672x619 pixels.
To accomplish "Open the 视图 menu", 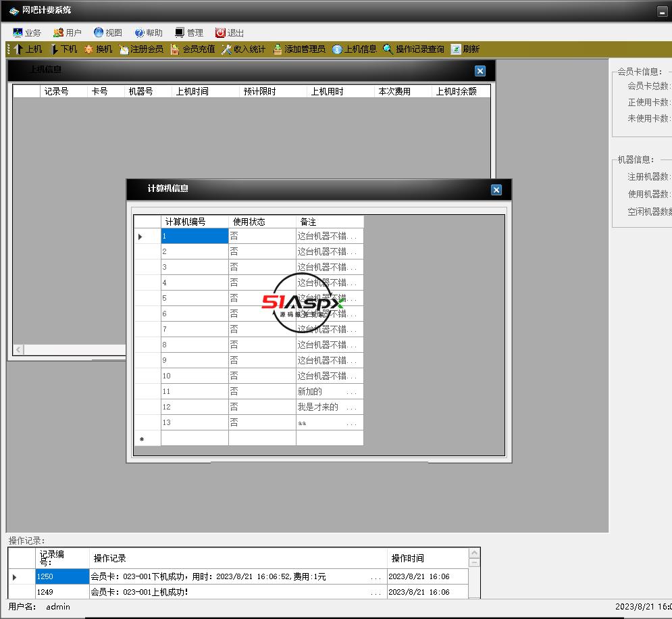I will pyautogui.click(x=107, y=32).
